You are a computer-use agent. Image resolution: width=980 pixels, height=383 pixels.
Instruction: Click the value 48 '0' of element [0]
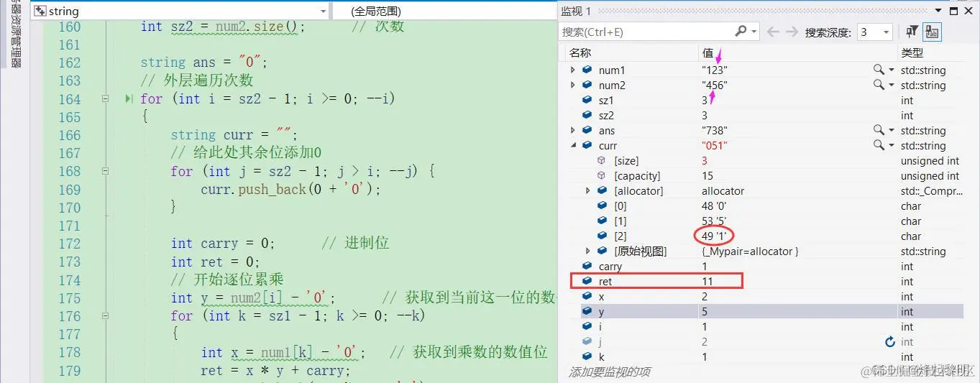(715, 206)
